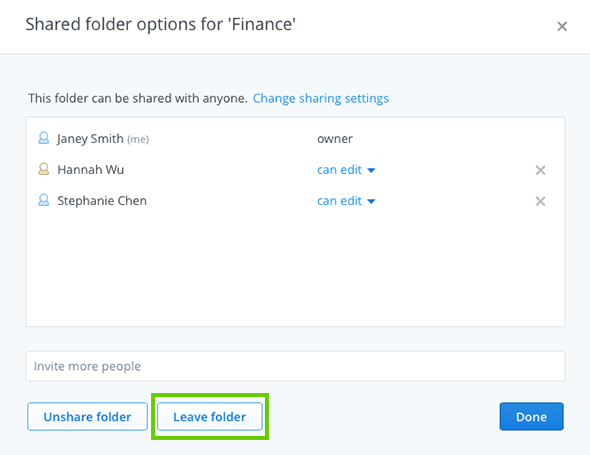Click Stephanie Chen's user avatar icon
Screen dimensions: 590x455
[44, 200]
